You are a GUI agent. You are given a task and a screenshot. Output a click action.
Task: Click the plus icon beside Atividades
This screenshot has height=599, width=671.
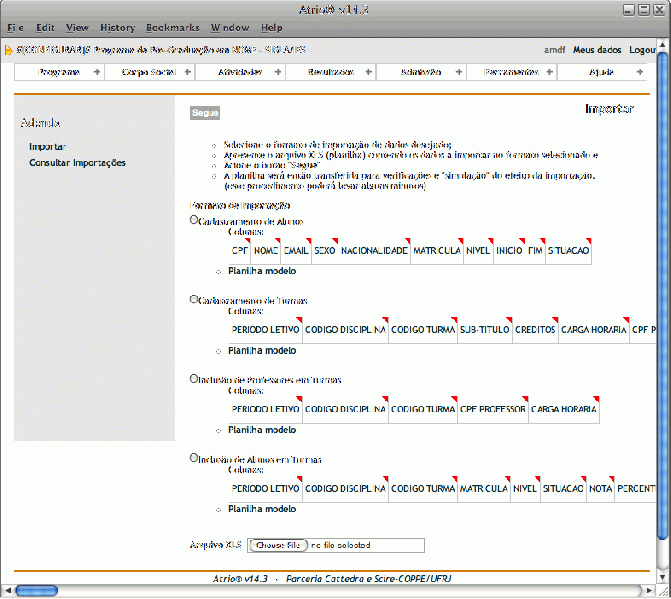[x=276, y=72]
